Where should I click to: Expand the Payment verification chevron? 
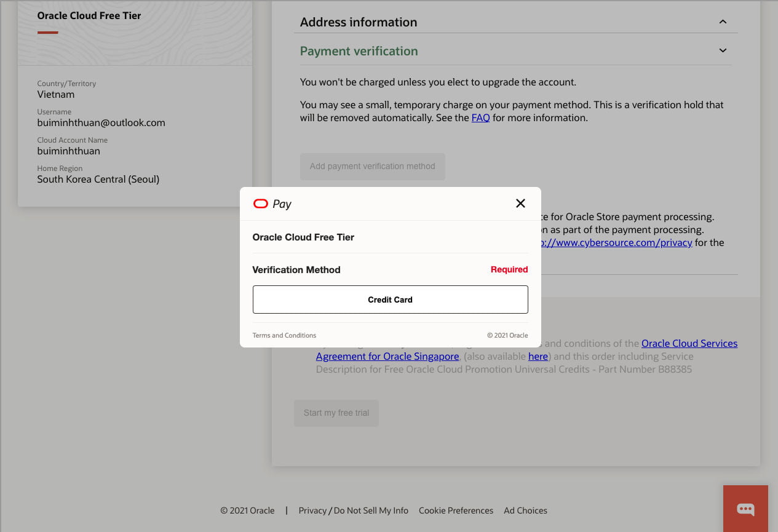click(723, 50)
